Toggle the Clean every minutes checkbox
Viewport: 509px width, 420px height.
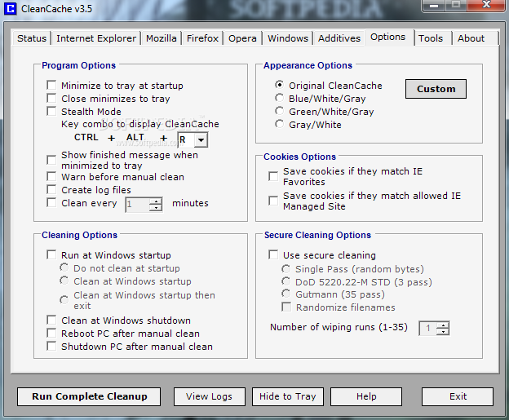[51, 203]
